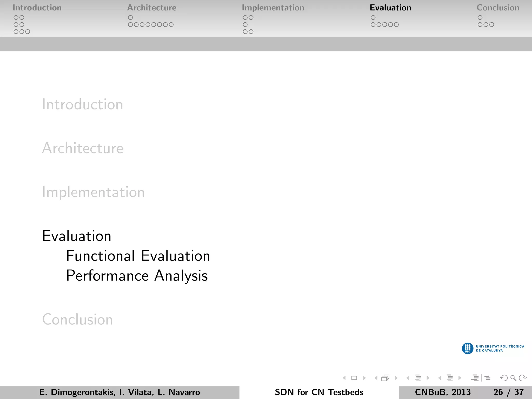Select the single circle under Architecture header
The height and width of the screenshot is (399, 532).
[x=130, y=18]
